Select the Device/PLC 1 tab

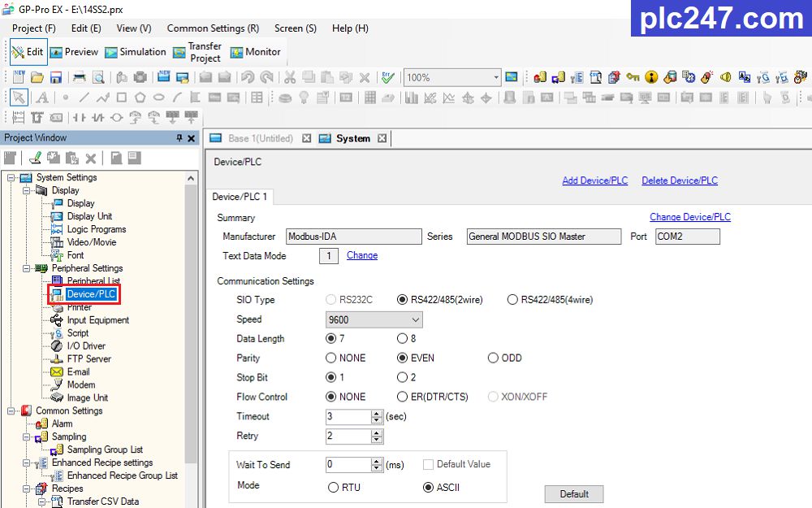[x=240, y=197]
